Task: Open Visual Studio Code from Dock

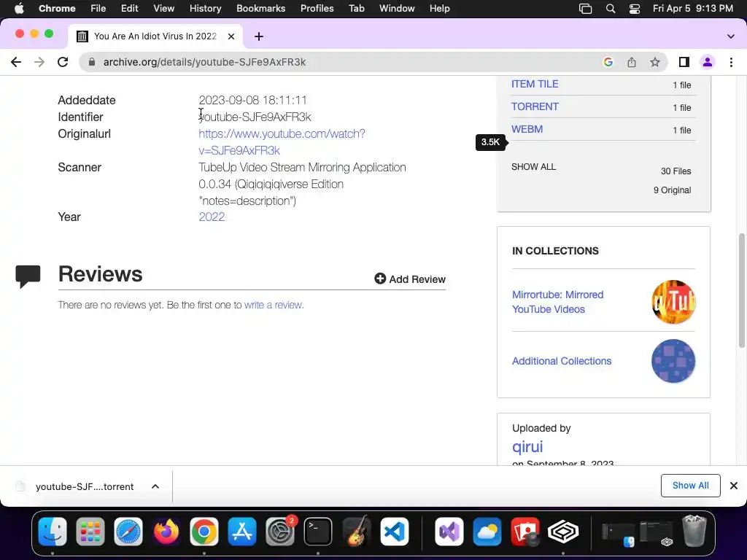Action: click(395, 532)
